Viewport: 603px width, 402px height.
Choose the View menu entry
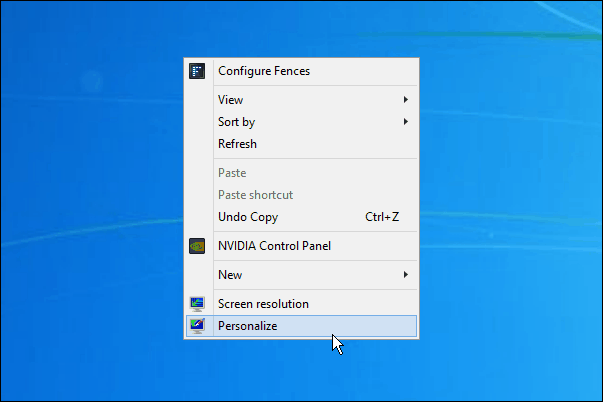click(x=301, y=100)
